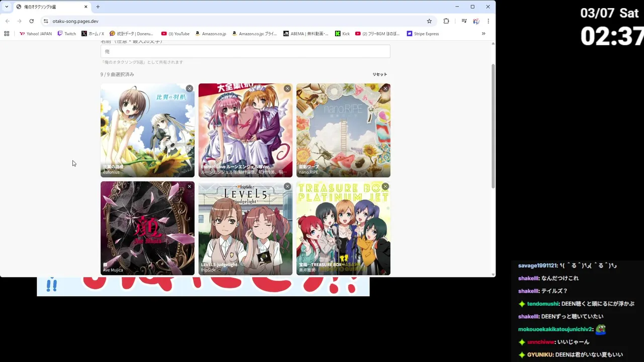The width and height of the screenshot is (644, 362).
Task: Open the Chrome three-dot menu
Action: coord(488,21)
